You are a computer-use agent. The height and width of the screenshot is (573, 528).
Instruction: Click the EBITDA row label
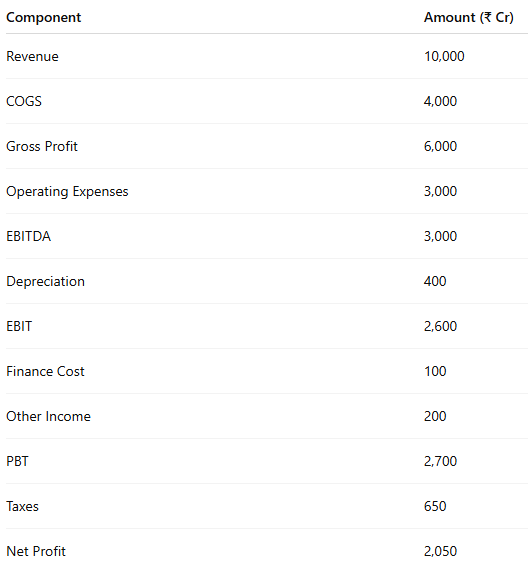29,236
